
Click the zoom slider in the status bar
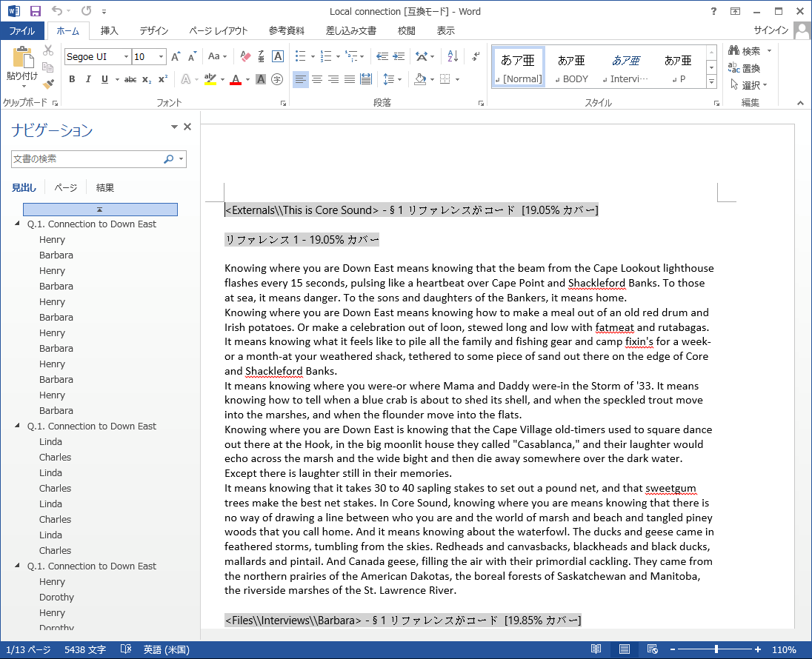click(716, 649)
